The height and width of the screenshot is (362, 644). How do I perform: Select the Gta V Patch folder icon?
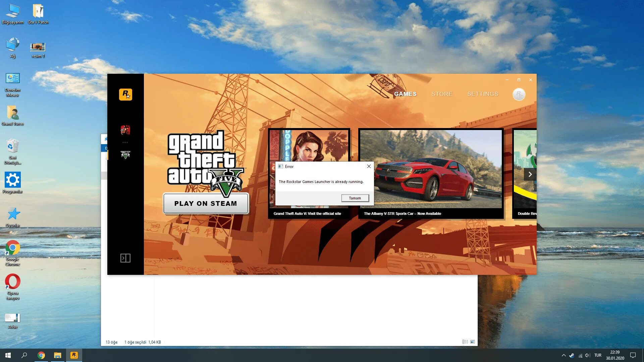point(38,14)
